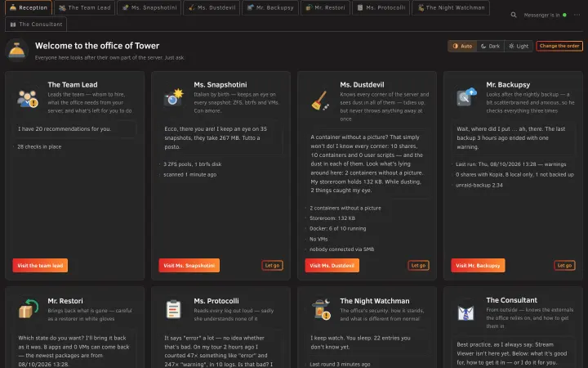Click Ms. Protocolli's clipboard icon
The image size is (588, 368).
point(173,309)
